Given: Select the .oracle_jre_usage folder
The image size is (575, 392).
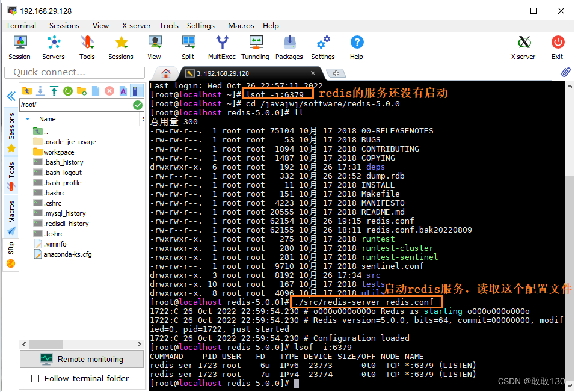Looking at the screenshot, I should 64,142.
